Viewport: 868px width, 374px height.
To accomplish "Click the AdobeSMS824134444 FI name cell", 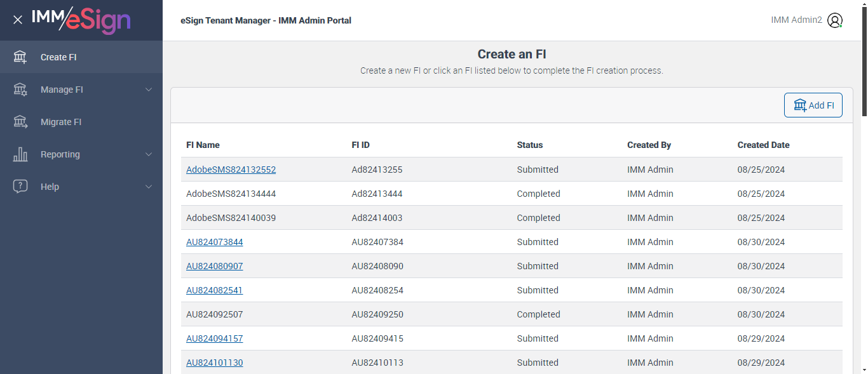I will pos(231,194).
